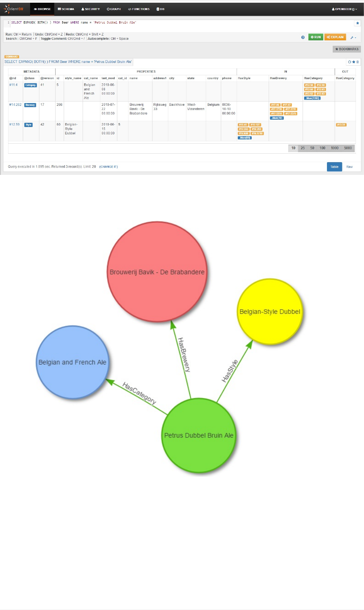Viewport: 364px width, 610px height.
Task: Open the #13:61 HasCategory link
Action: 321,89
